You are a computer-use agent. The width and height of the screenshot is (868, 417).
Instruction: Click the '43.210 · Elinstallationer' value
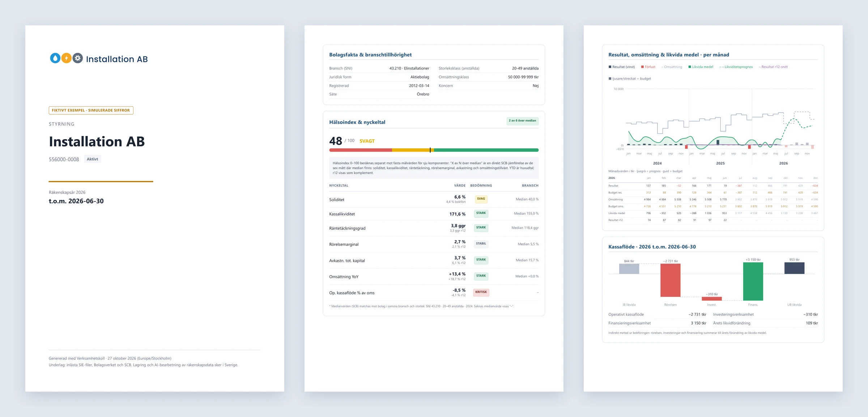(x=409, y=68)
